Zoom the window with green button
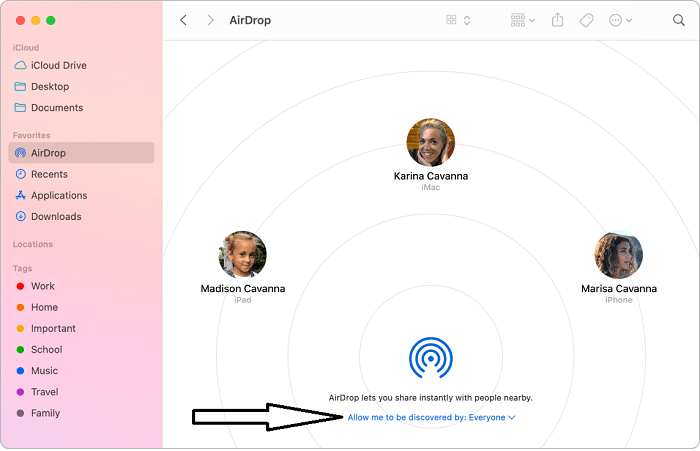 click(51, 20)
